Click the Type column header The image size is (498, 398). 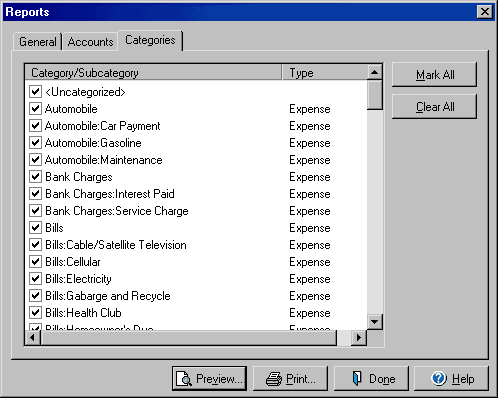pos(325,72)
